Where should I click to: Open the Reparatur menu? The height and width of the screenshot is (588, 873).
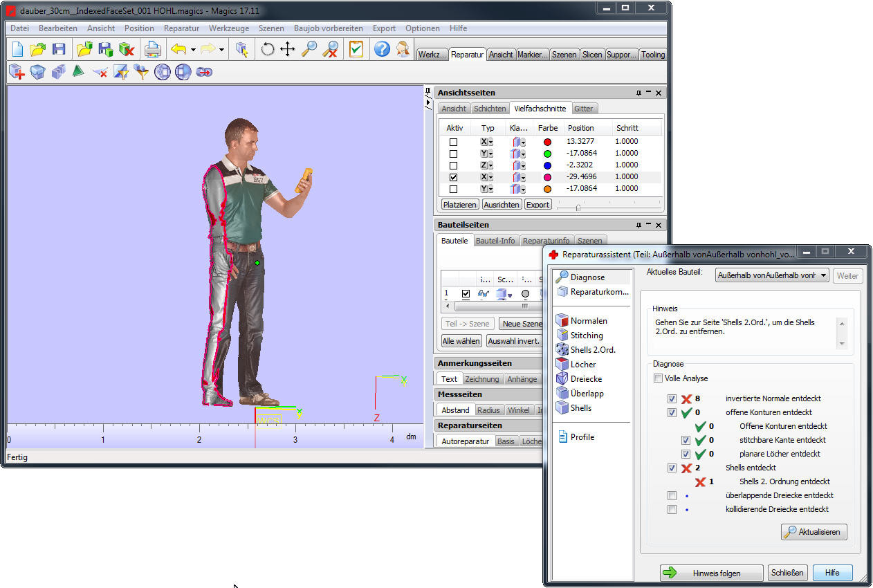181,28
